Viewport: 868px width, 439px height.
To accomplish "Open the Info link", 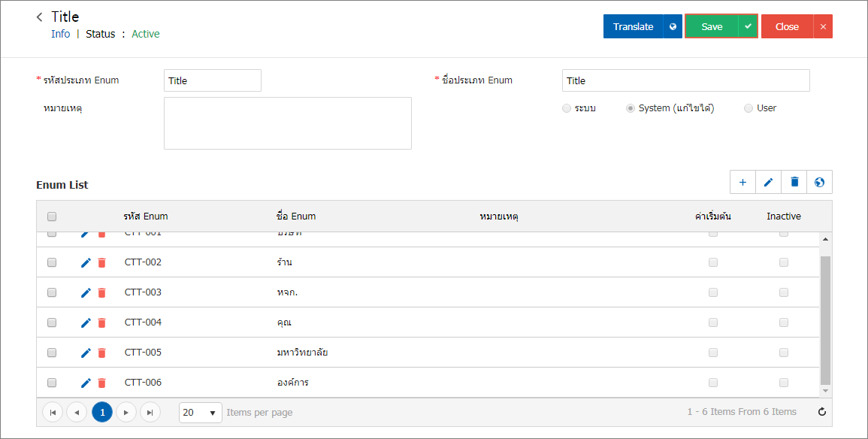I will pyautogui.click(x=60, y=34).
